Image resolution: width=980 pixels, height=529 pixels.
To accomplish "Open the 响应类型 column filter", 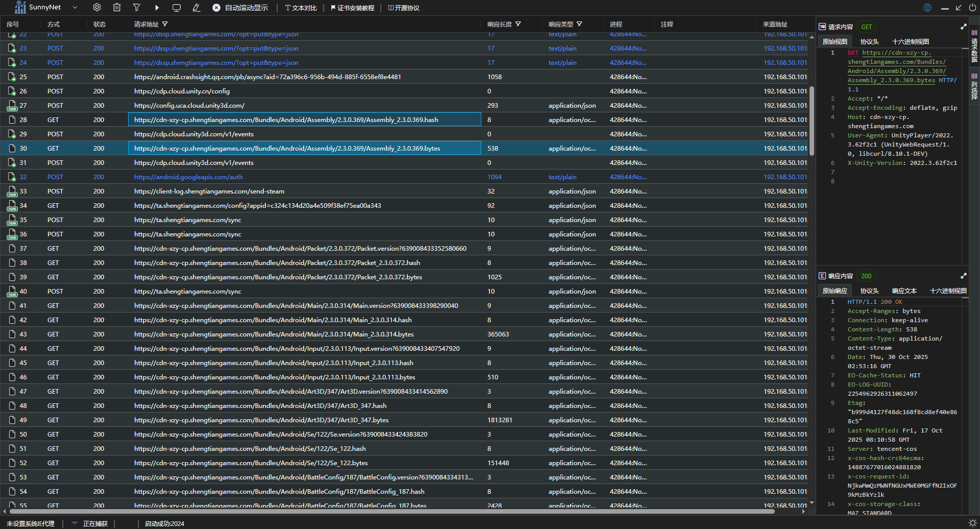I will pos(579,24).
